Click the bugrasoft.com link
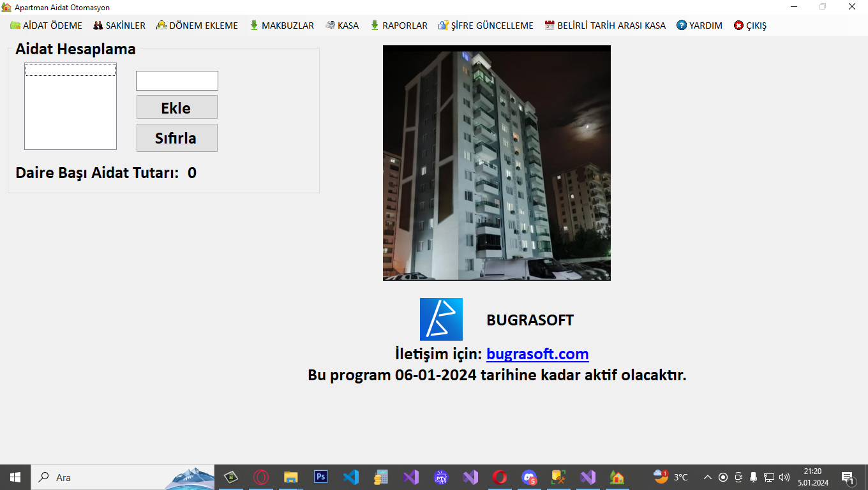This screenshot has height=490, width=868. point(537,353)
